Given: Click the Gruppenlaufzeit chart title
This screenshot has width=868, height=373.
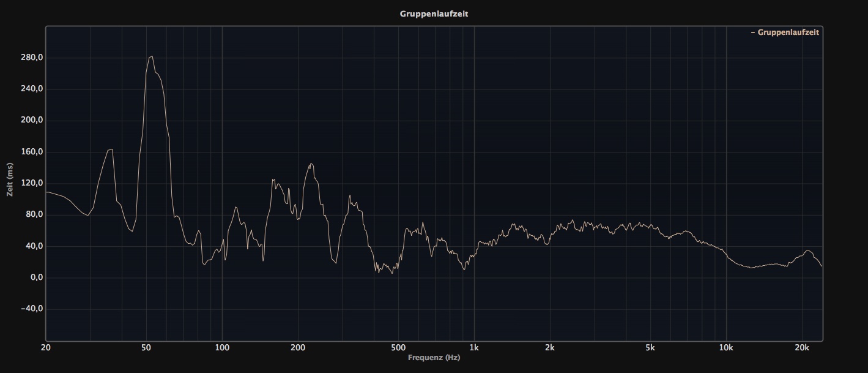Looking at the screenshot, I should 434,13.
